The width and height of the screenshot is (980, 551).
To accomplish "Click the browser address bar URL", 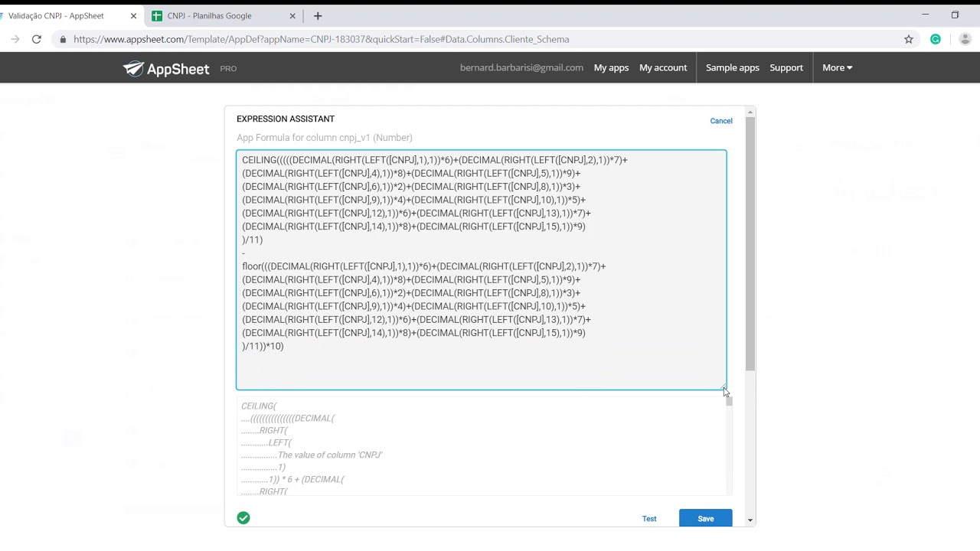I will point(322,39).
